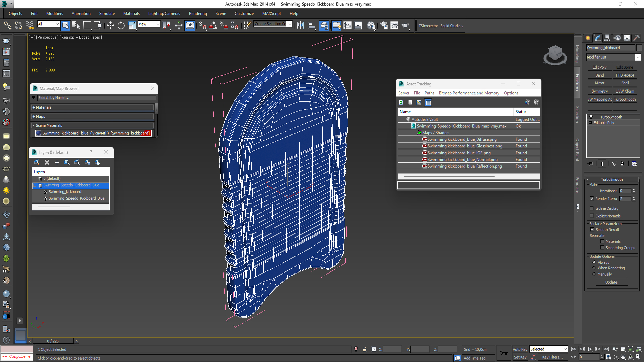The height and width of the screenshot is (362, 644).
Task: Click the Refresh icon in Asset Tracking
Action: [x=401, y=102]
